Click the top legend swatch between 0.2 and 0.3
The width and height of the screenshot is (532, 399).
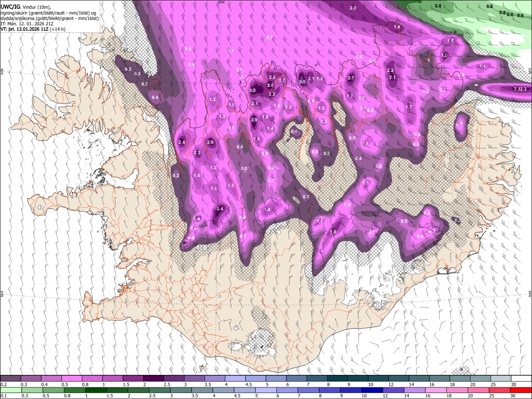pyautogui.click(x=10, y=379)
